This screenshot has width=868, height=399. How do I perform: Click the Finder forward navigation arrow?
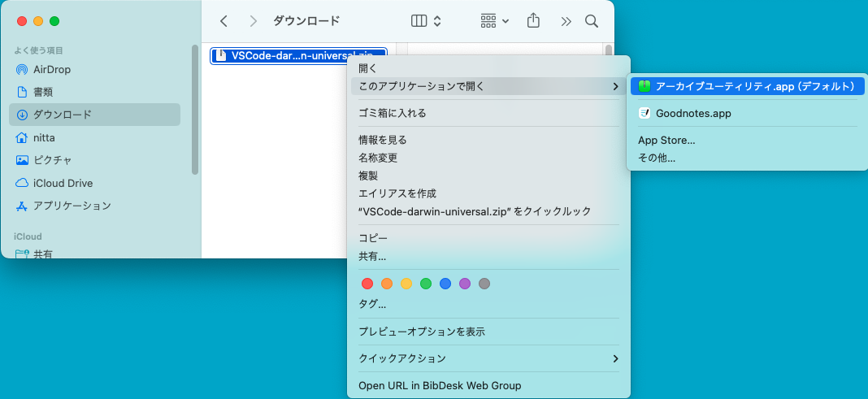point(254,21)
